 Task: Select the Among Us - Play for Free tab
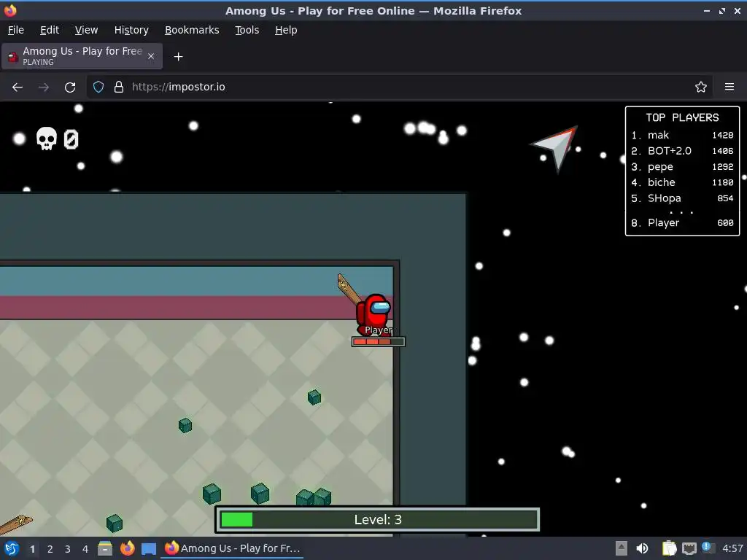82,56
